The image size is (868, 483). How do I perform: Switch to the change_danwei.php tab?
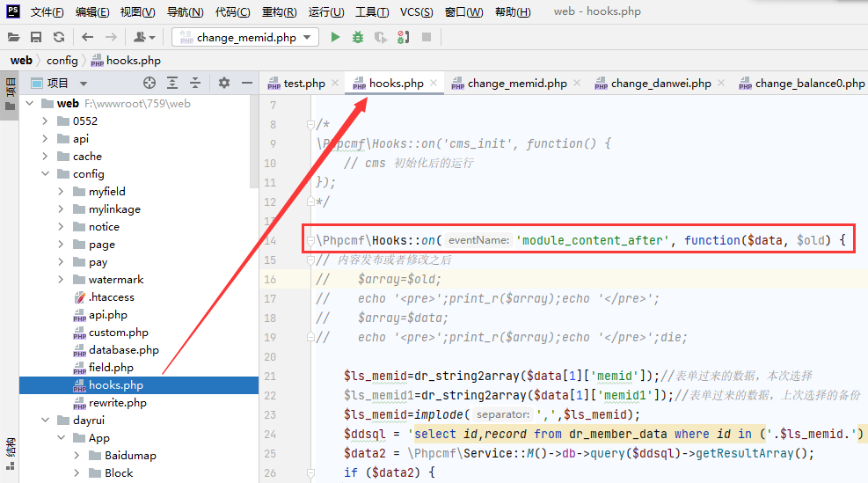tap(660, 83)
